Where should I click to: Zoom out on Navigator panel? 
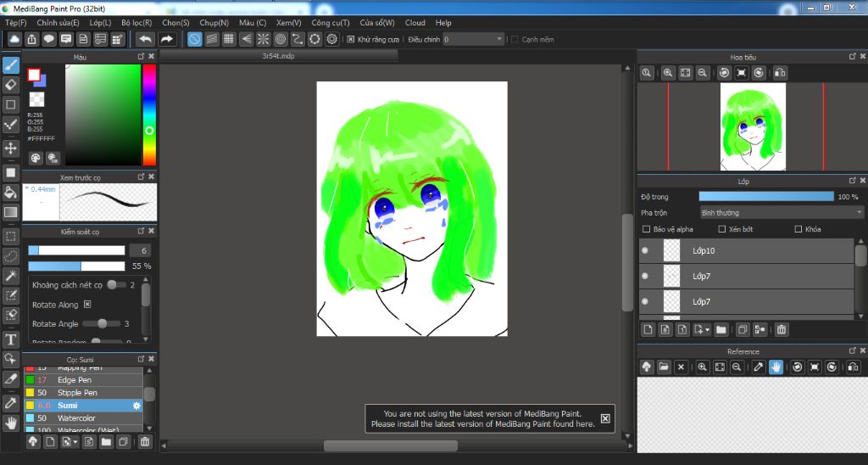703,73
